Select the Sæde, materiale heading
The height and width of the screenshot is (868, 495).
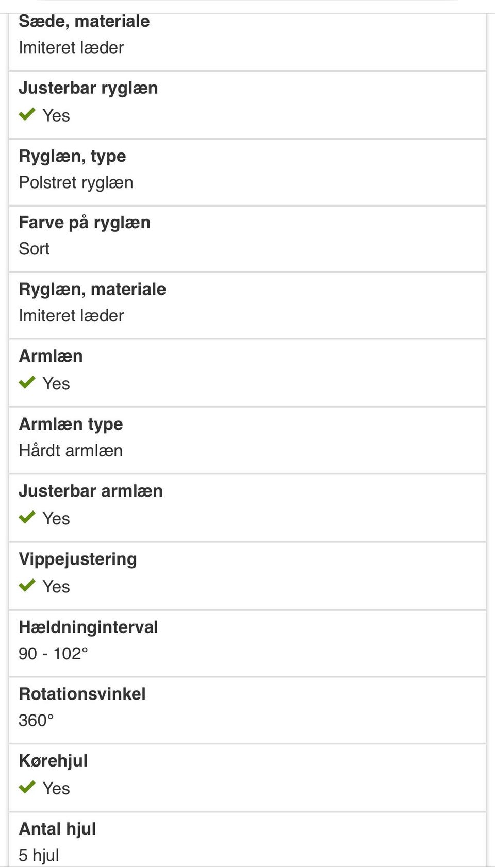coord(84,21)
